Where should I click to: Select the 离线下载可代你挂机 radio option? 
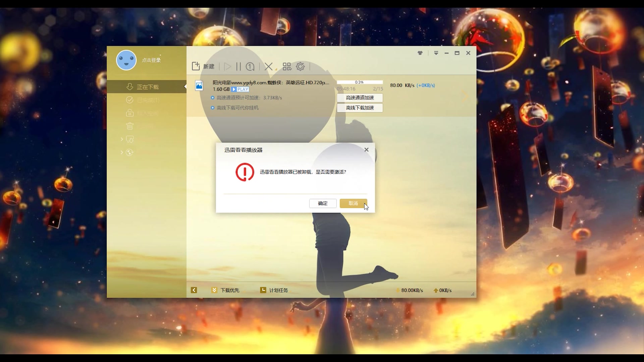(x=213, y=108)
